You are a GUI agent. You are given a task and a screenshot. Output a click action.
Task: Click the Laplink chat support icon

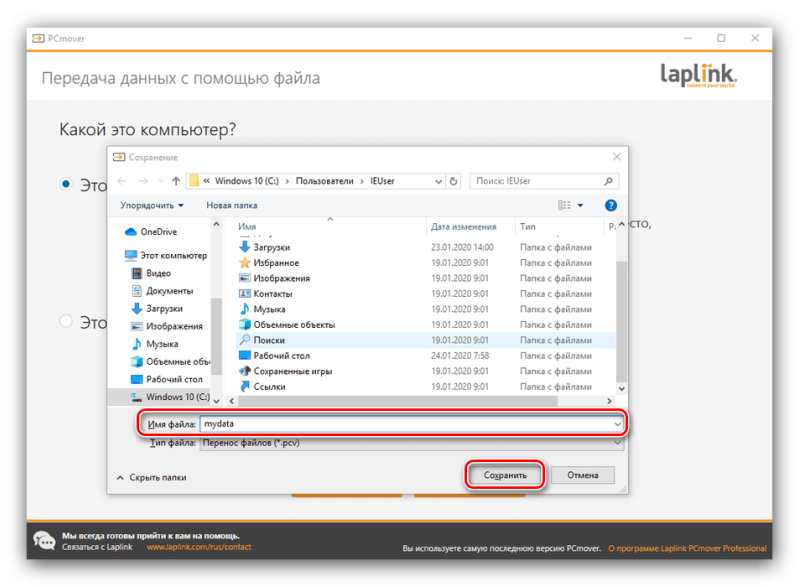(44, 540)
